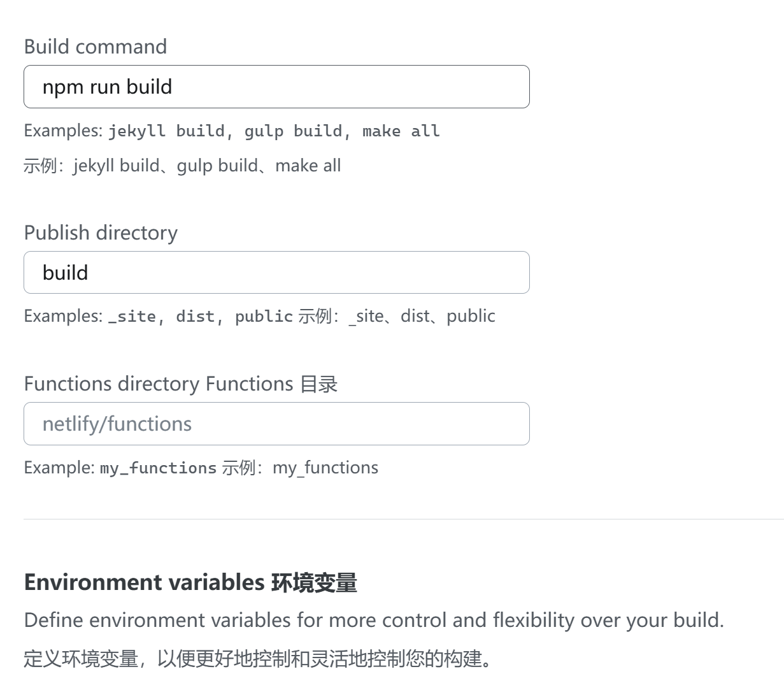Click the "Define environment variables" description sentence
The image size is (784, 690).
(x=374, y=620)
